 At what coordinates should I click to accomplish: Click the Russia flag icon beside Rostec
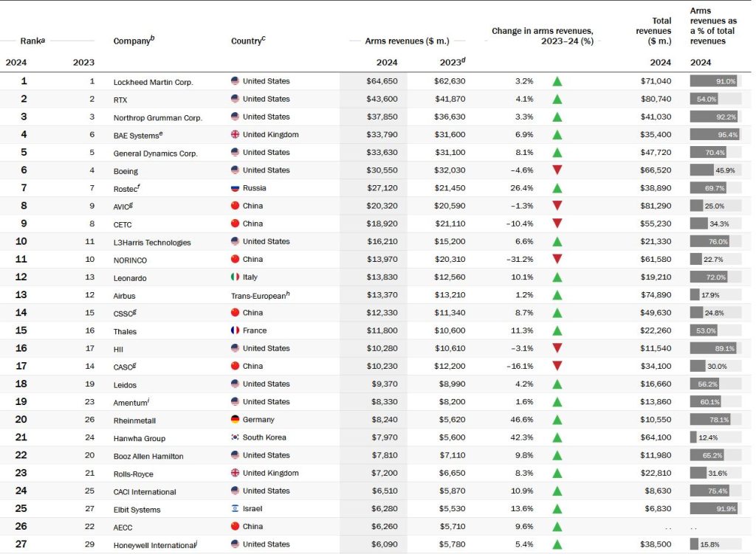236,188
